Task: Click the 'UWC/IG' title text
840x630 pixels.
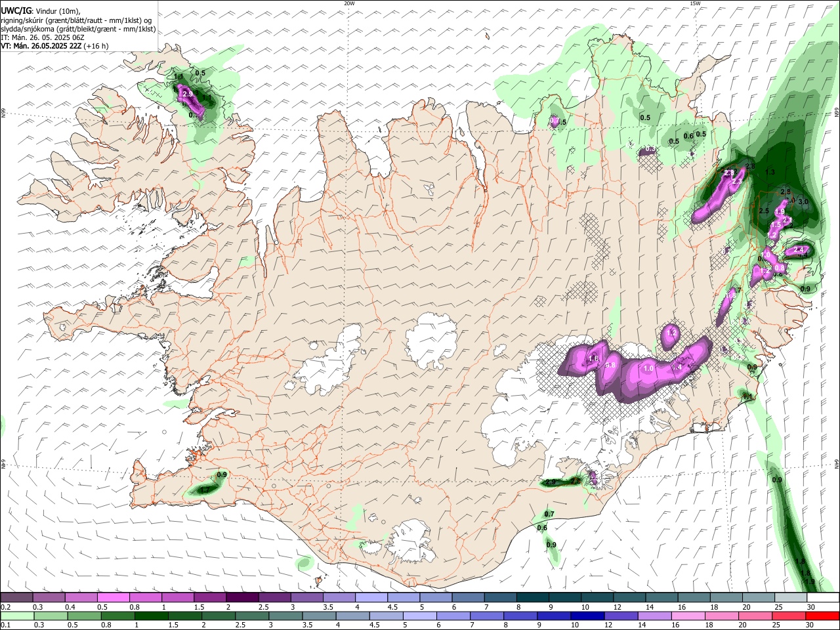Action: (16, 11)
